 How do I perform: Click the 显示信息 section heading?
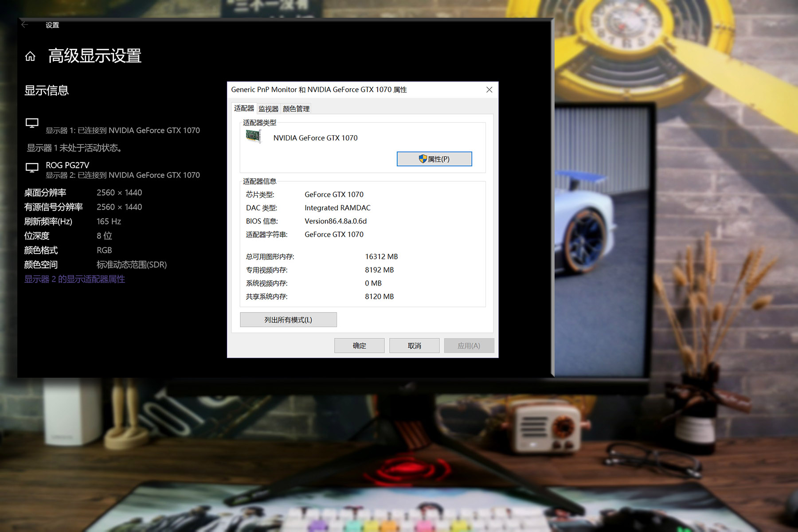click(x=47, y=90)
